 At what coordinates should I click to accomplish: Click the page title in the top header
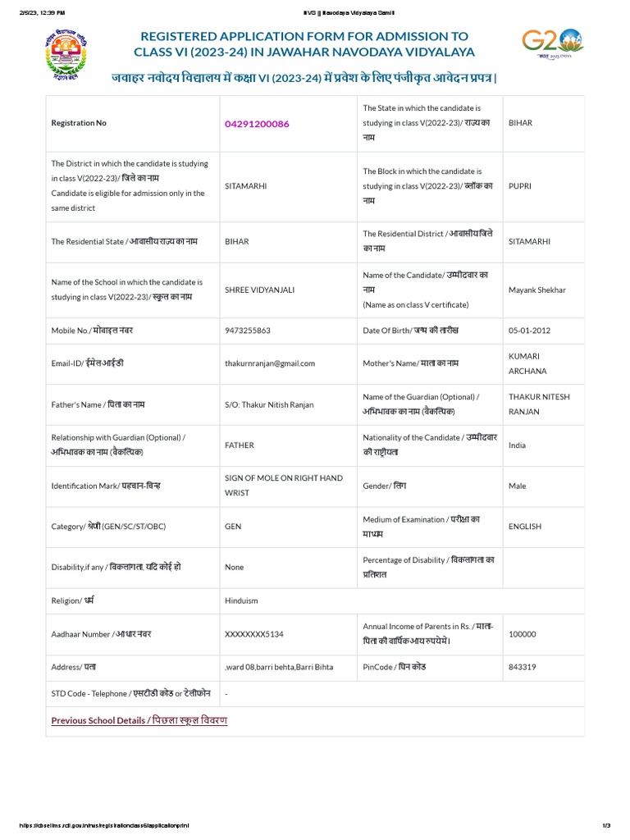(x=314, y=13)
